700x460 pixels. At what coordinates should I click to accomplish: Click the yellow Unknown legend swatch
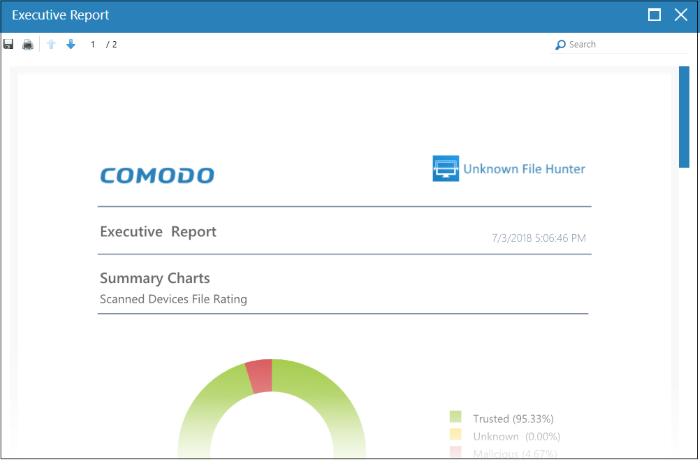(x=455, y=434)
